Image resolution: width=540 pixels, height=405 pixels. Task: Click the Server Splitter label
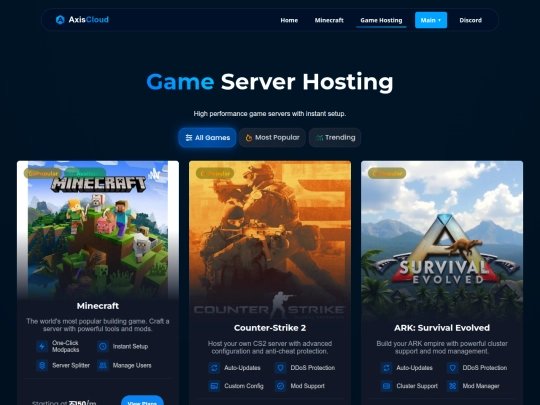pyautogui.click(x=71, y=365)
